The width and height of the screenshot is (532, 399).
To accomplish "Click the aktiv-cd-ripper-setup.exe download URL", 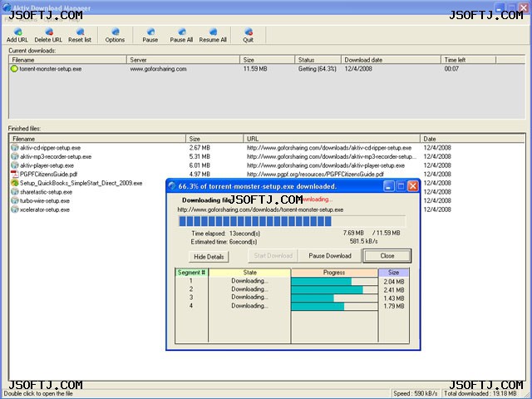I will click(x=329, y=148).
